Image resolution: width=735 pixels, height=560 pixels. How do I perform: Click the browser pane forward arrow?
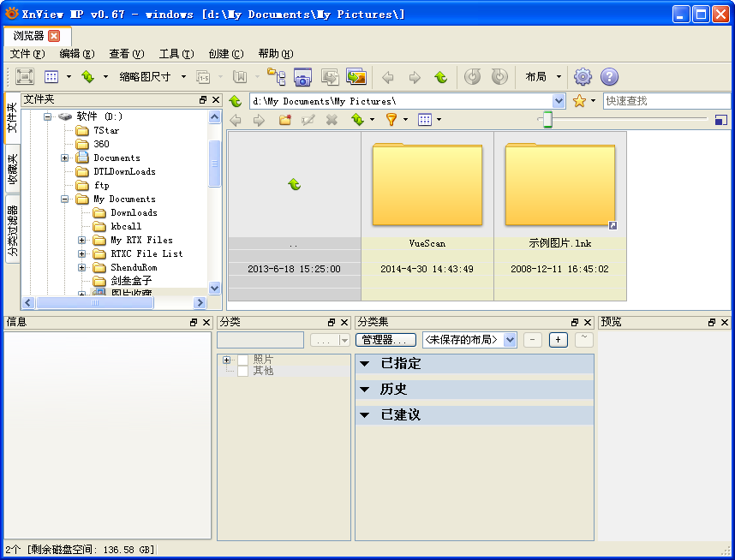tap(259, 120)
